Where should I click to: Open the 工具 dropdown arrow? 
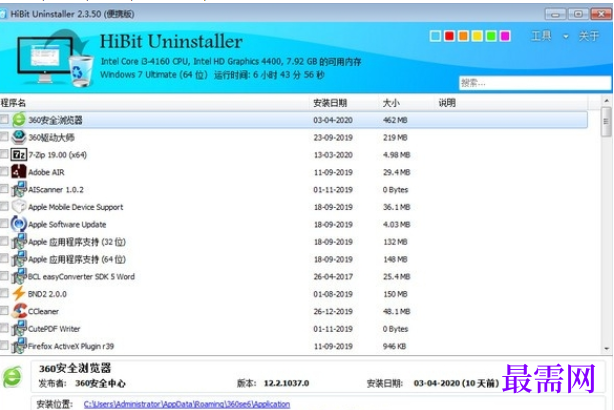(566, 37)
